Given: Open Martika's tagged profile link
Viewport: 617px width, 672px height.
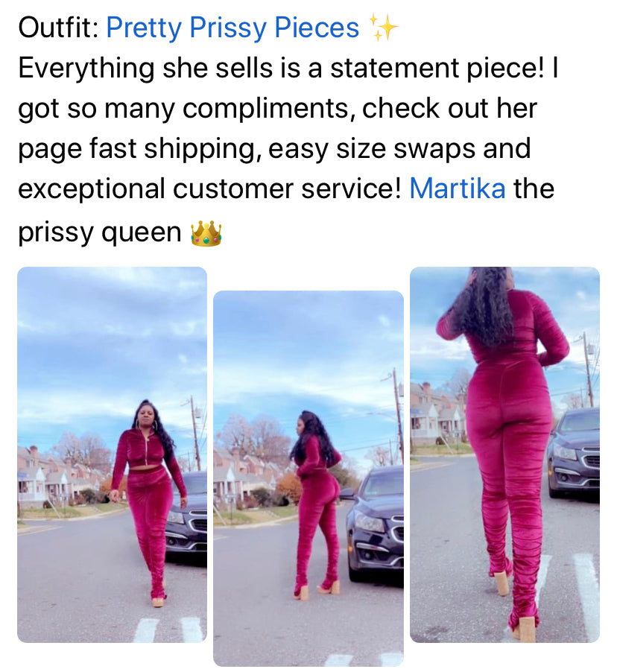Looking at the screenshot, I should coord(458,188).
